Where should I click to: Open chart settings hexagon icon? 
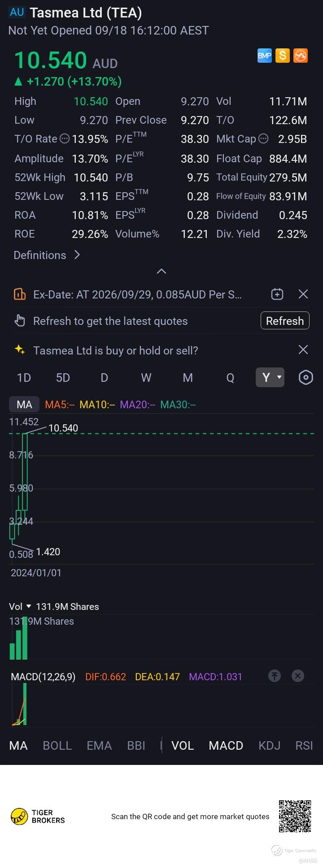point(306,377)
